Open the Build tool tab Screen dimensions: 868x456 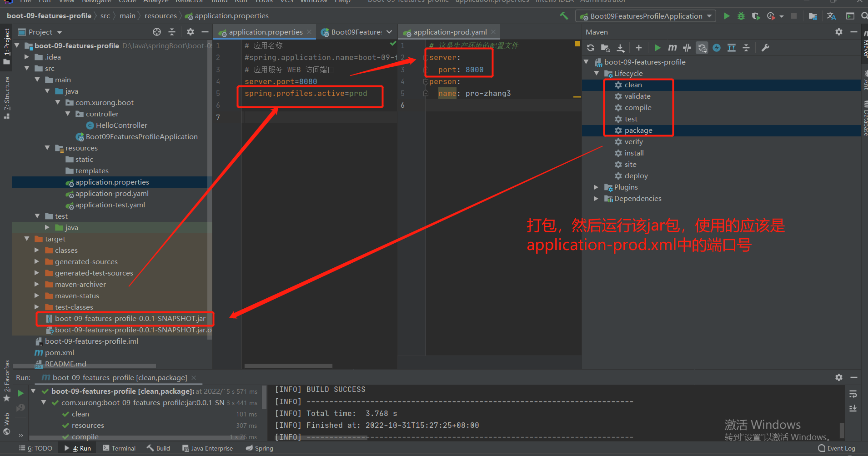158,448
